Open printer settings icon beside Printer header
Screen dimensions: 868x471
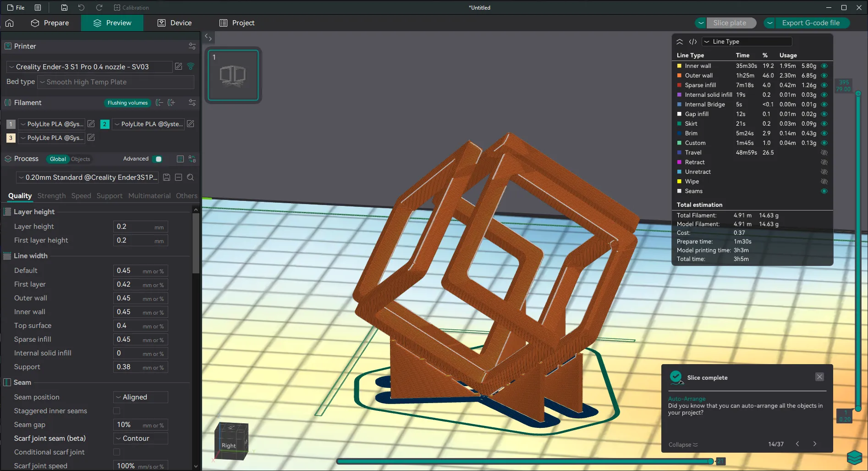pyautogui.click(x=192, y=46)
